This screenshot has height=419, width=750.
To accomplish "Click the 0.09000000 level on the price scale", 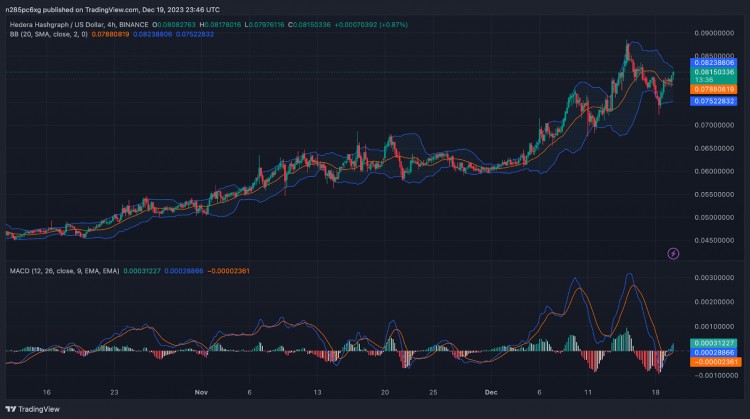I will [712, 33].
